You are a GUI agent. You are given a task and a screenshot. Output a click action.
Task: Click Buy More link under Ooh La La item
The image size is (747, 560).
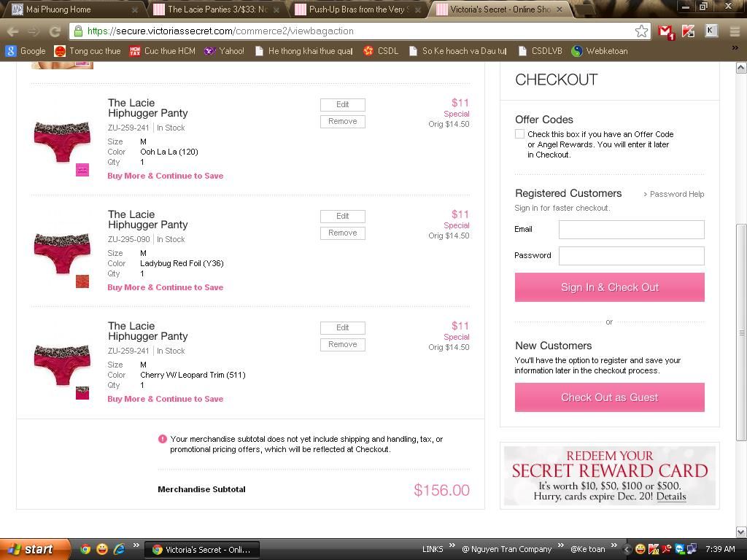[166, 176]
